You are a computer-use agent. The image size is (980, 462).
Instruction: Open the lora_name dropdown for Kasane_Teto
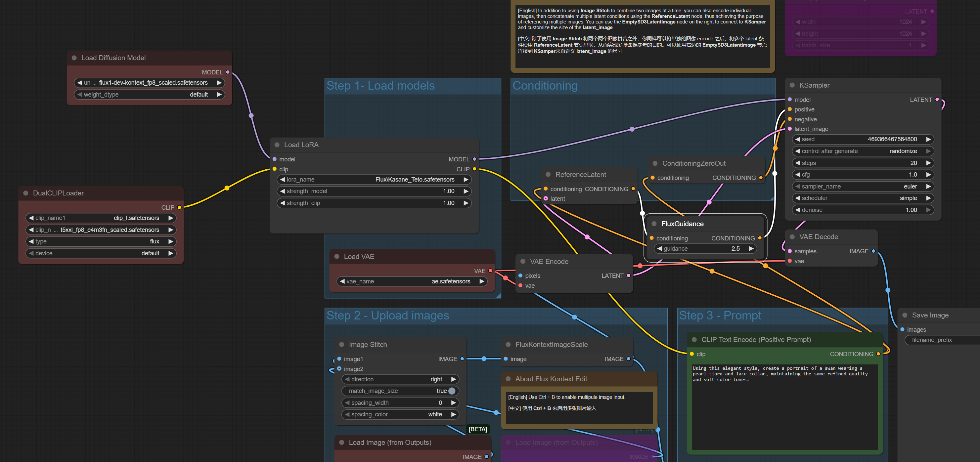pos(374,180)
